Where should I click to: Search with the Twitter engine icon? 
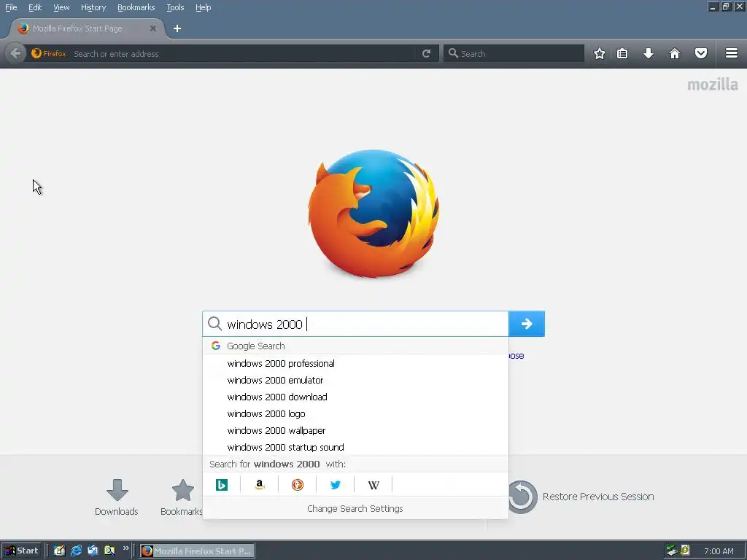[336, 485]
